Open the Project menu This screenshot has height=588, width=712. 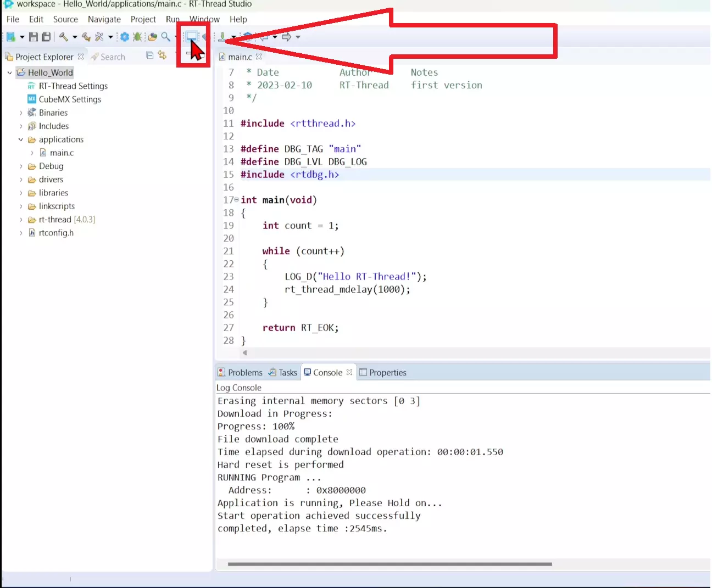coord(143,19)
